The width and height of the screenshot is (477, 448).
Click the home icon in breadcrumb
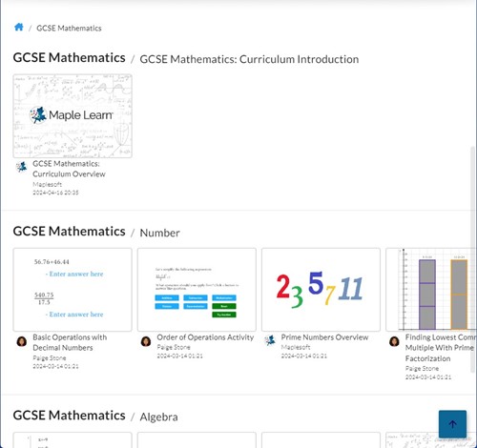tap(19, 27)
